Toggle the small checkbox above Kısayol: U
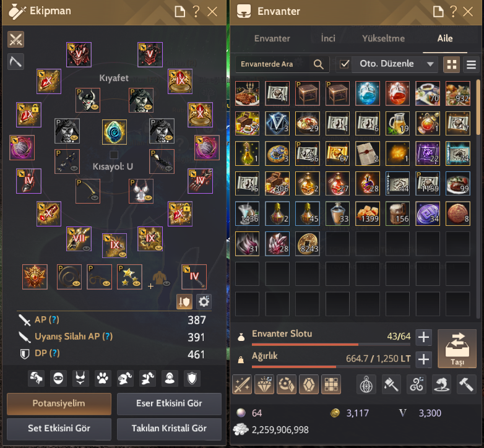This screenshot has height=448, width=484. [114, 155]
